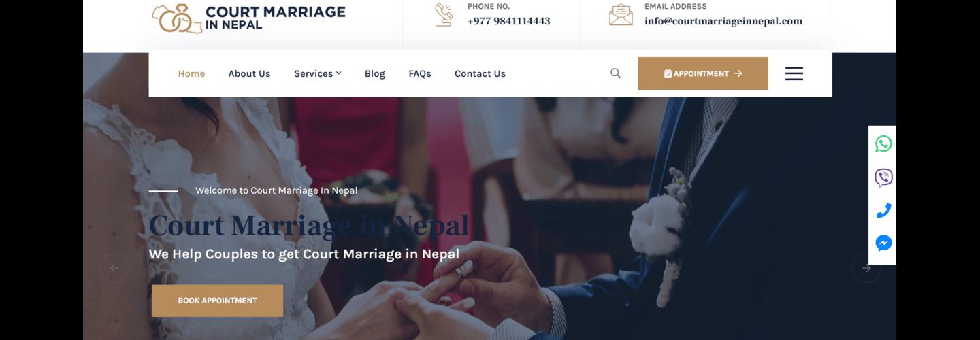980x340 pixels.
Task: Go to previous slide with left arrow
Action: 114,268
